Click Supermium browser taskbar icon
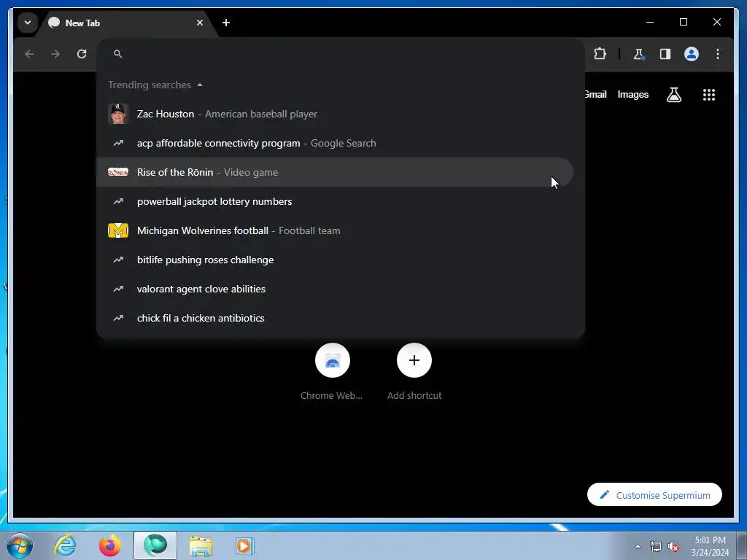 point(155,545)
